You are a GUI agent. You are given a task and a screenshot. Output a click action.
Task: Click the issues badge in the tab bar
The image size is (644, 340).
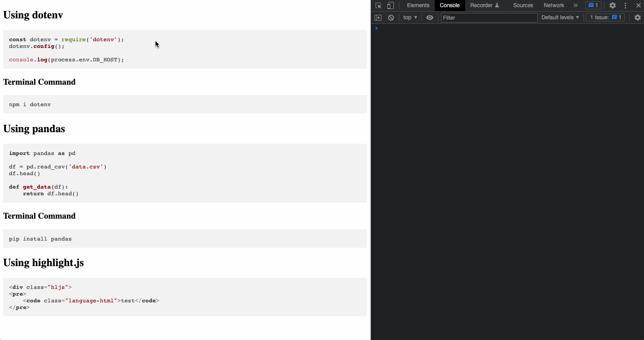point(593,5)
